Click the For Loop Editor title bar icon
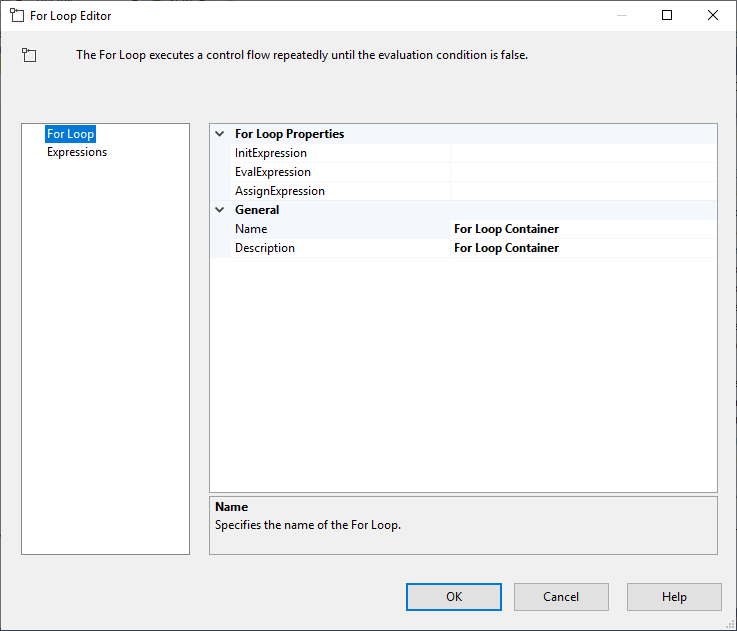Screen dimensions: 737x631 point(17,15)
